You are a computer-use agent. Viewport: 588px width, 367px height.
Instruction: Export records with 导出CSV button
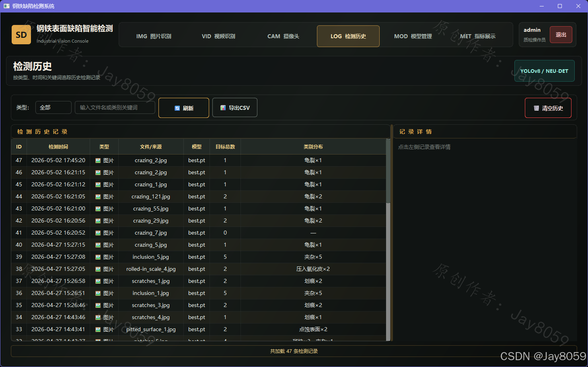(x=235, y=107)
